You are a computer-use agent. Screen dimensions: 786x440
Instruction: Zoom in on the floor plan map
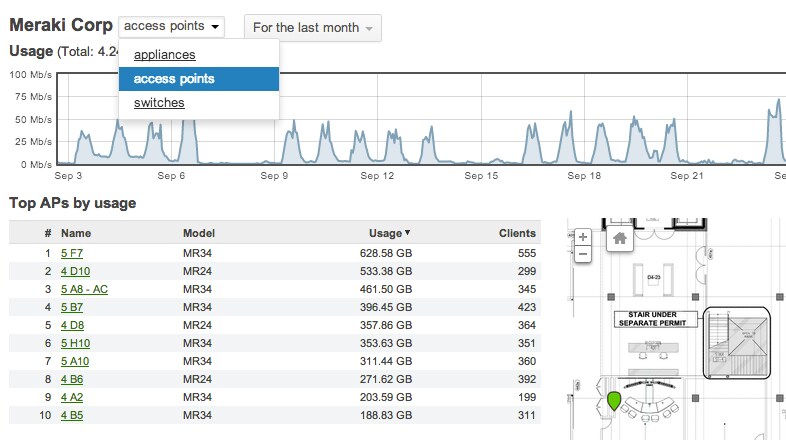pos(582,237)
